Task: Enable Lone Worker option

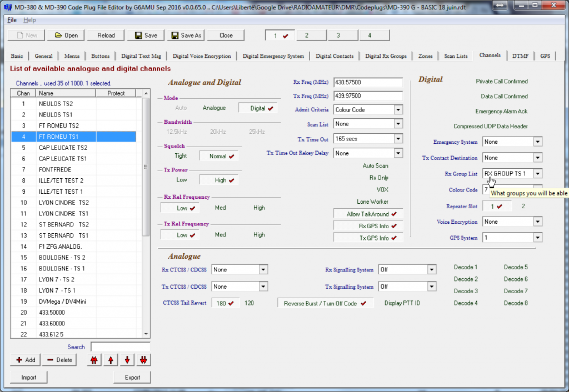Action: pyautogui.click(x=372, y=202)
